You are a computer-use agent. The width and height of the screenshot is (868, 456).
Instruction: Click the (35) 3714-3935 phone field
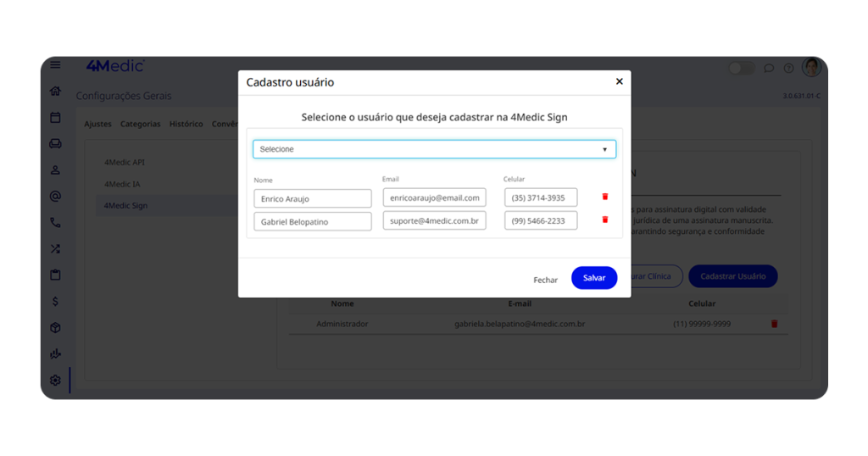541,197
